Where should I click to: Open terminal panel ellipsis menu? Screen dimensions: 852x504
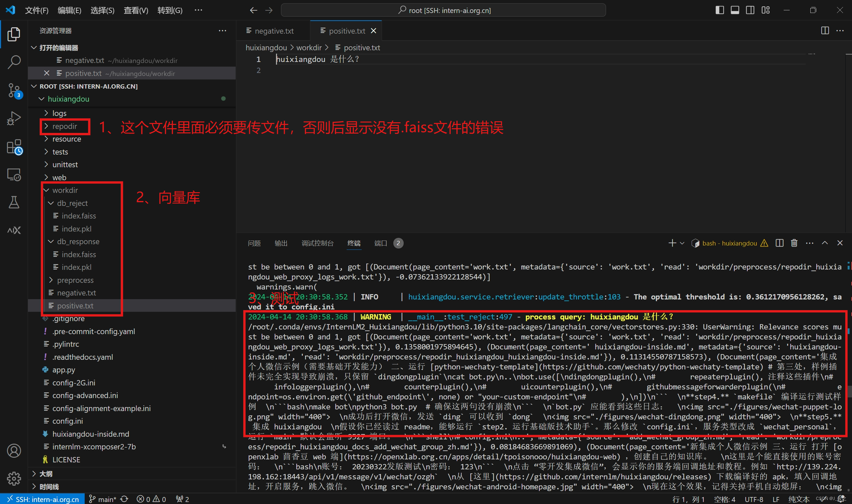(810, 243)
